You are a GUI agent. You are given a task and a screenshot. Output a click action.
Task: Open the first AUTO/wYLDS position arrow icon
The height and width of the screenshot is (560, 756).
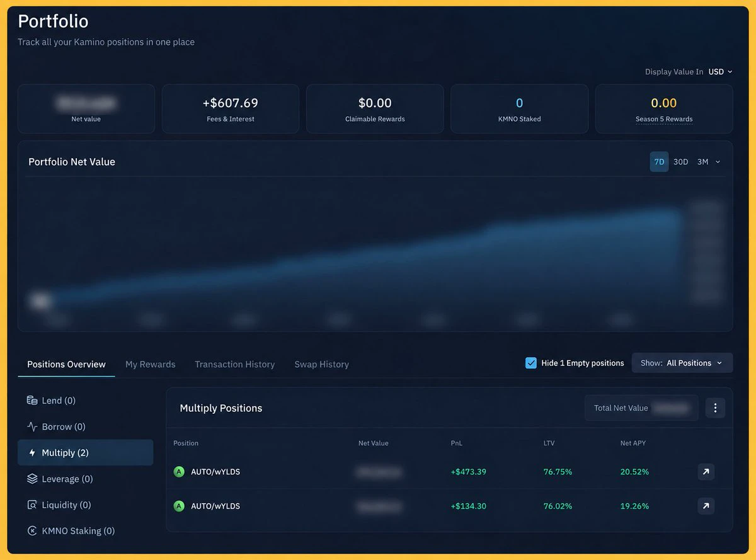pos(706,472)
